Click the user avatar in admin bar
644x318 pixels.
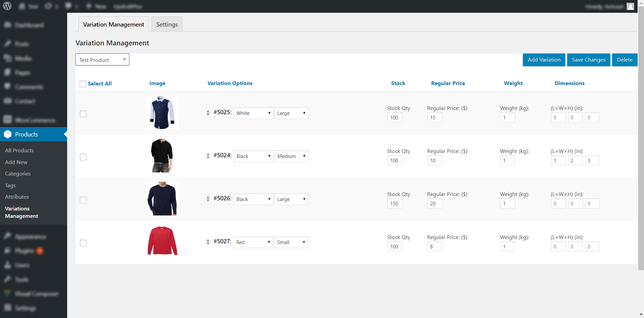[x=630, y=6]
